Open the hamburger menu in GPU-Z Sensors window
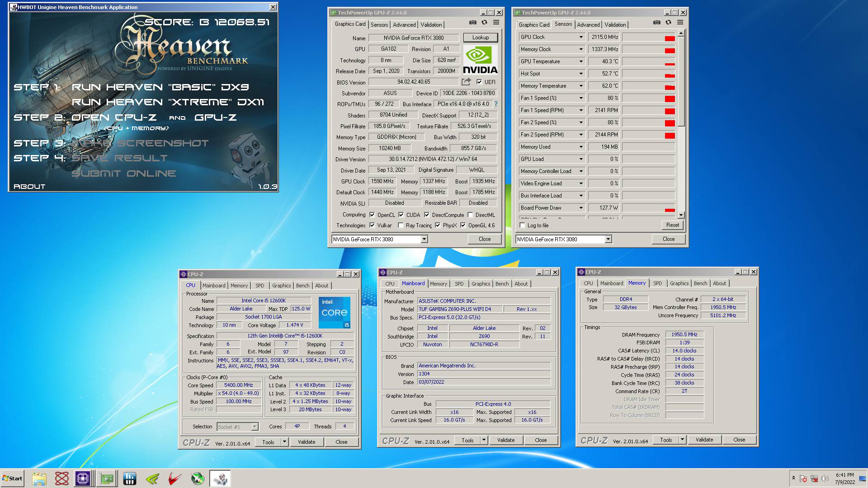868x488 pixels. 680,23
